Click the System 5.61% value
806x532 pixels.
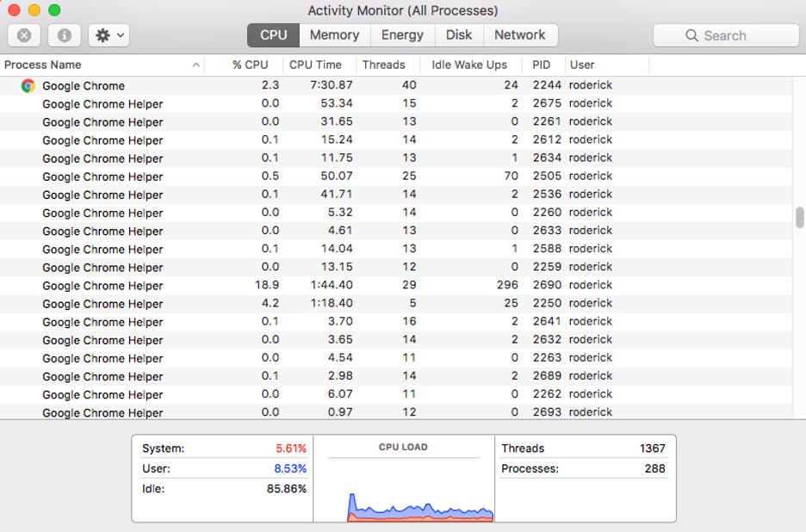pos(291,448)
